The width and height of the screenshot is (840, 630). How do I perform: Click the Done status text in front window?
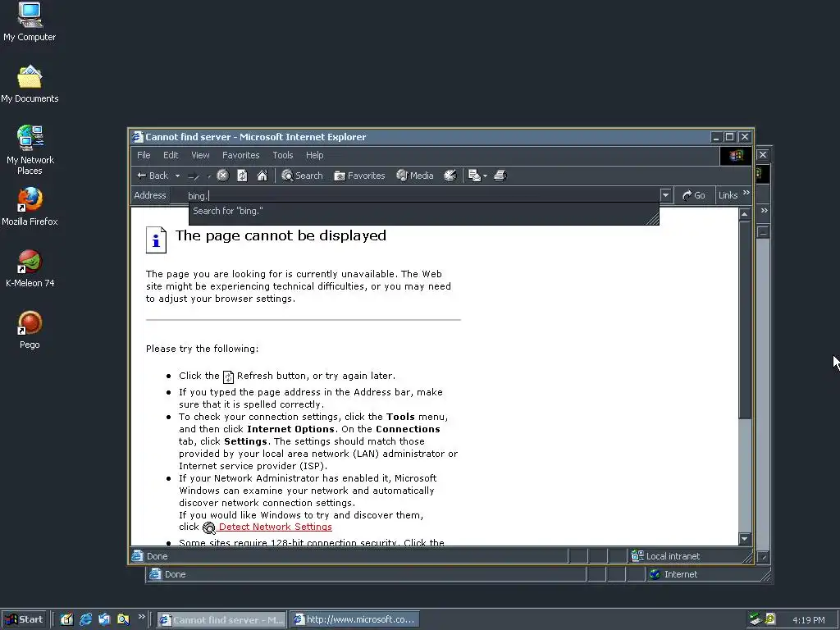(x=157, y=556)
